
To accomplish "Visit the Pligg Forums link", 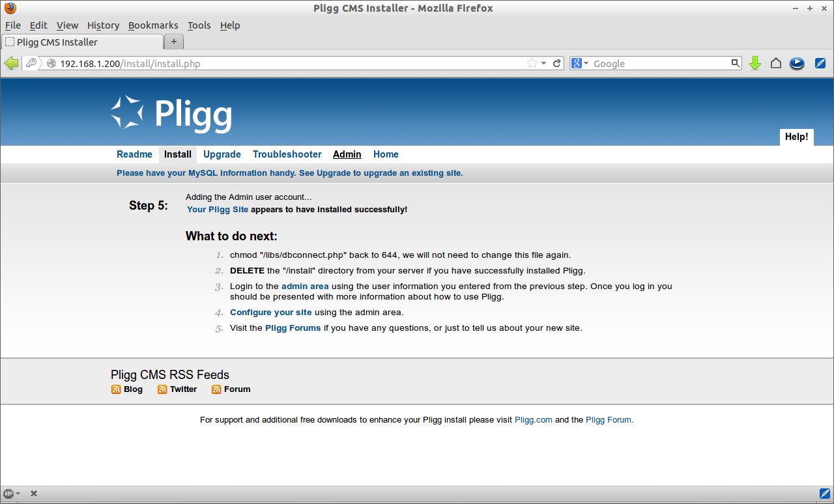I will (x=293, y=328).
